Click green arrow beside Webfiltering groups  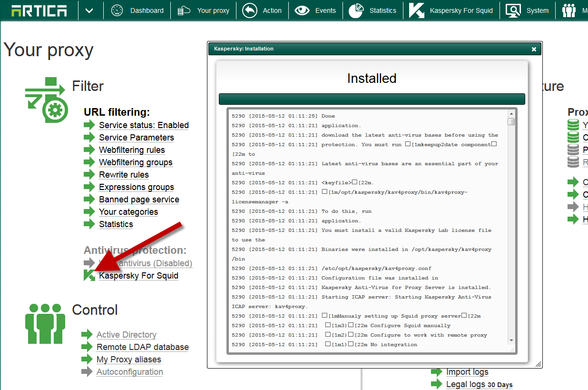pyautogui.click(x=89, y=162)
